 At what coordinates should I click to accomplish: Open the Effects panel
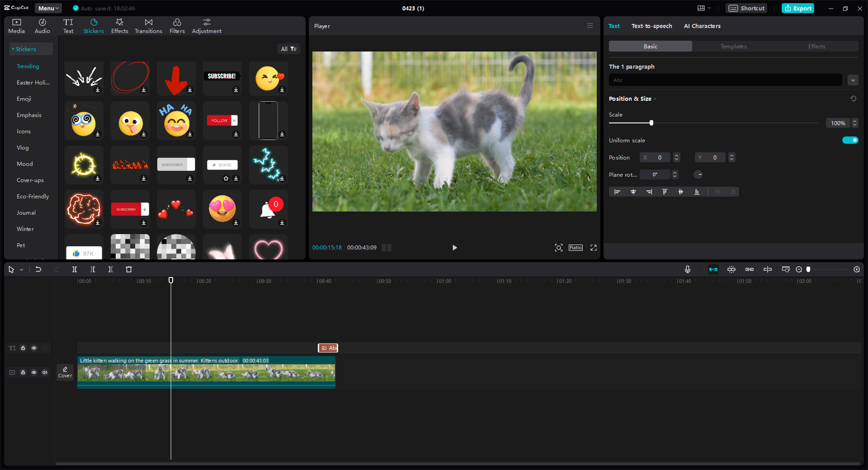click(119, 26)
